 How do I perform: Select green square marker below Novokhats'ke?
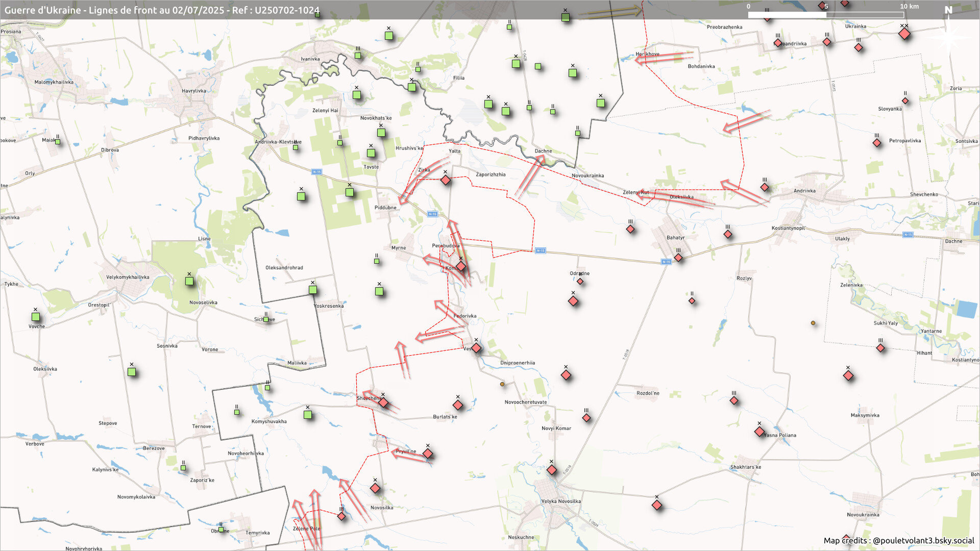381,133
